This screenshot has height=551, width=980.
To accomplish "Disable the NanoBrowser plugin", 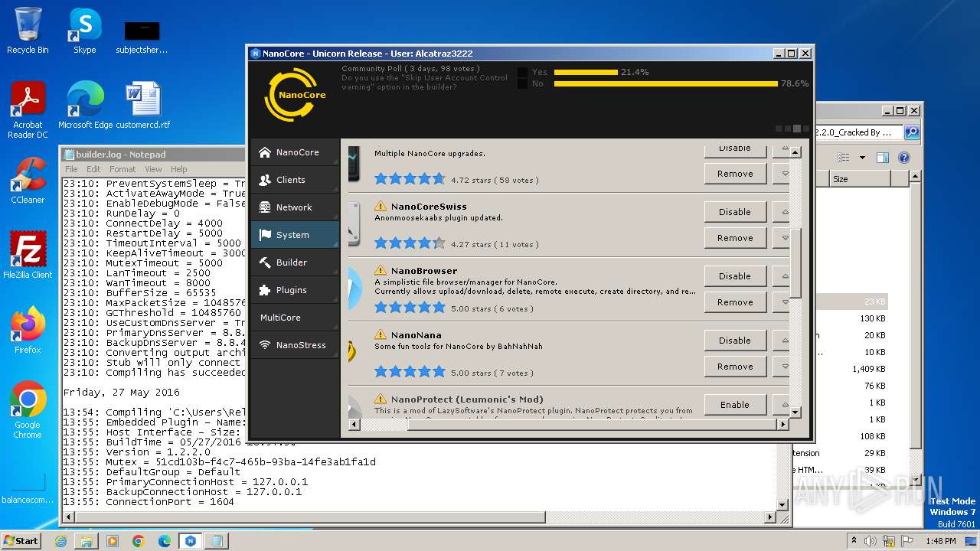I will 735,276.
